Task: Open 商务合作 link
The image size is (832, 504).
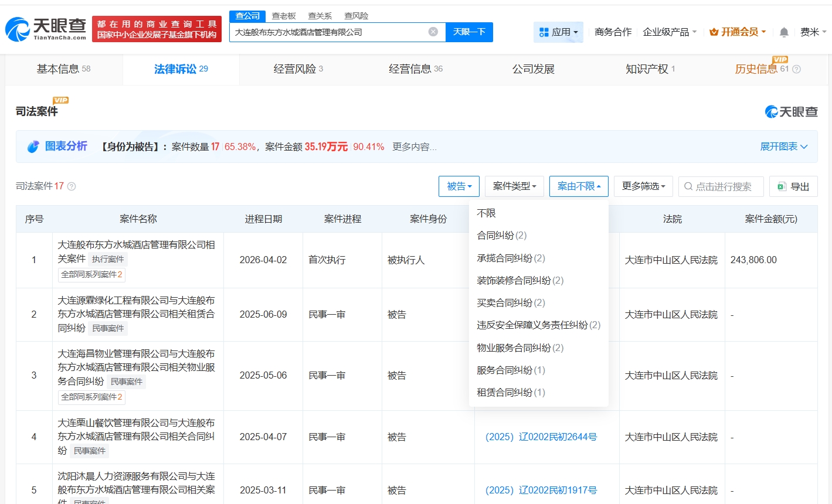Action: pos(613,32)
